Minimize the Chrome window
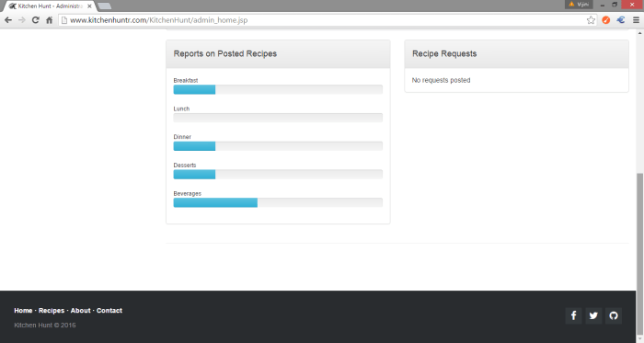 pos(603,5)
